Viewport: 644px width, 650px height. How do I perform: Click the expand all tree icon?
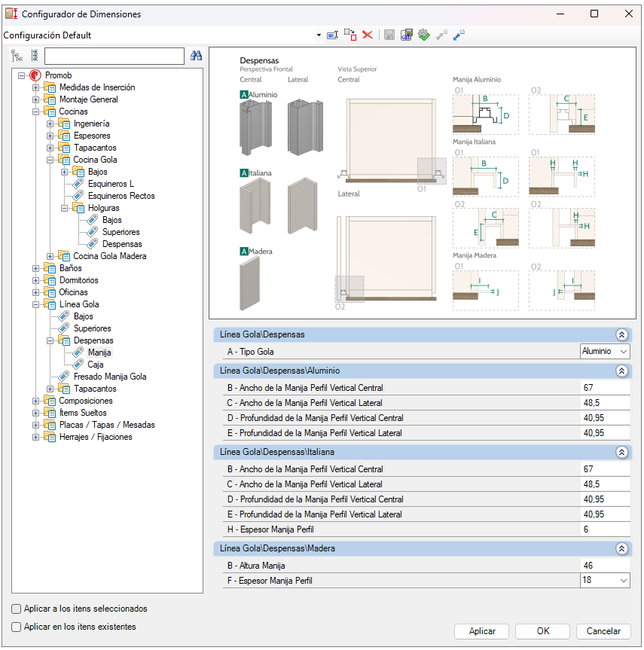[x=17, y=56]
